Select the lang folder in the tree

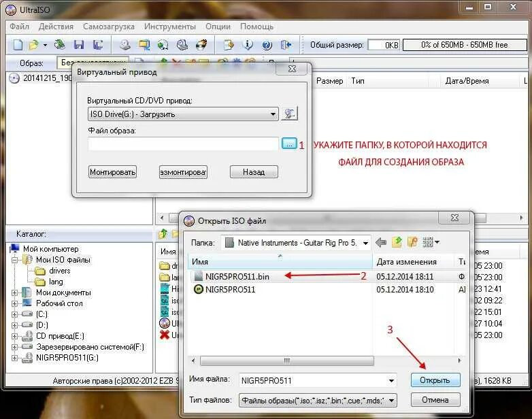[56, 282]
